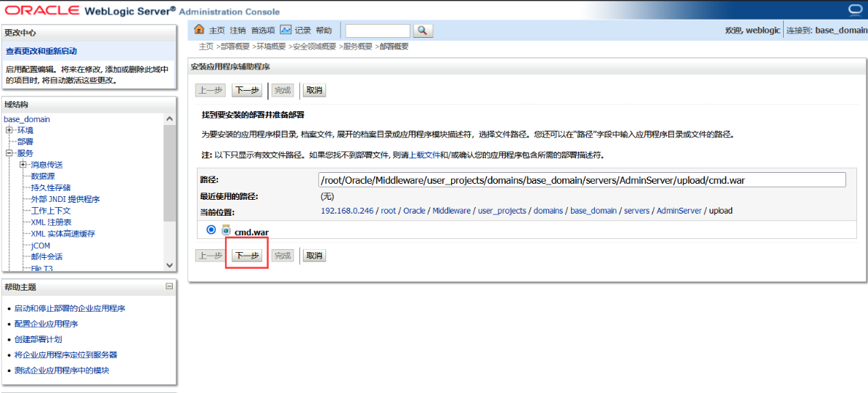This screenshot has height=393, width=868.
Task: Open XML 实体高速缓存 tree item
Action: 62,234
